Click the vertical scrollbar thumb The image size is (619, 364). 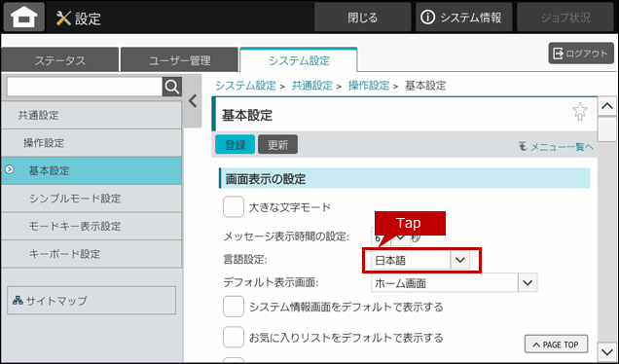pyautogui.click(x=607, y=129)
